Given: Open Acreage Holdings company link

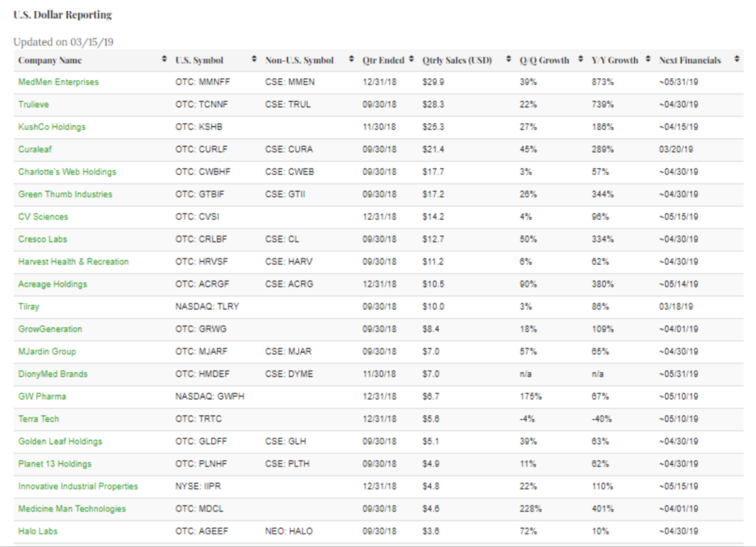Looking at the screenshot, I should [52, 284].
